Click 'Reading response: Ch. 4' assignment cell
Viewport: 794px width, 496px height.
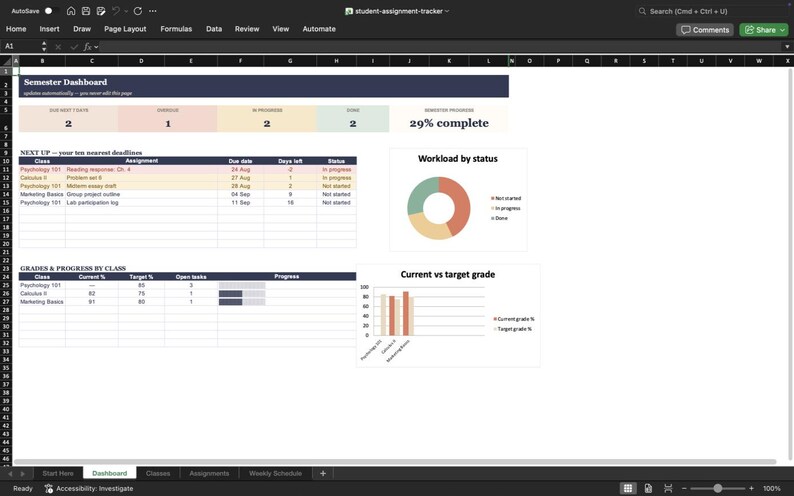coord(141,170)
